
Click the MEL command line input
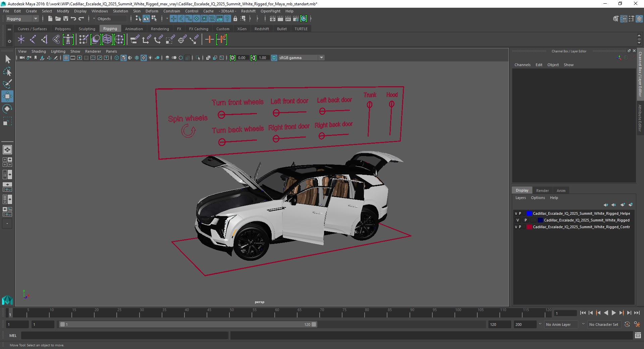[125, 335]
